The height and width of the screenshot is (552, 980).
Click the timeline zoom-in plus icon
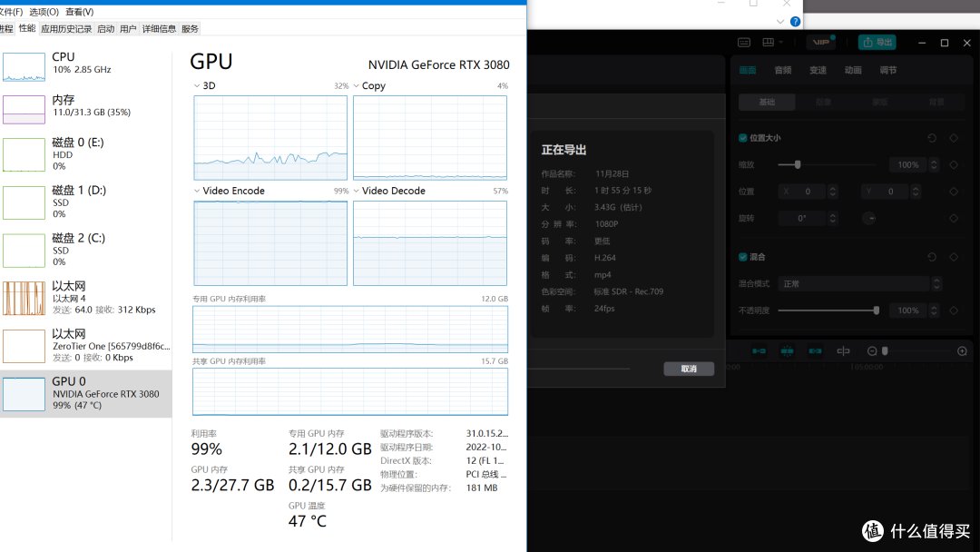[963, 351]
